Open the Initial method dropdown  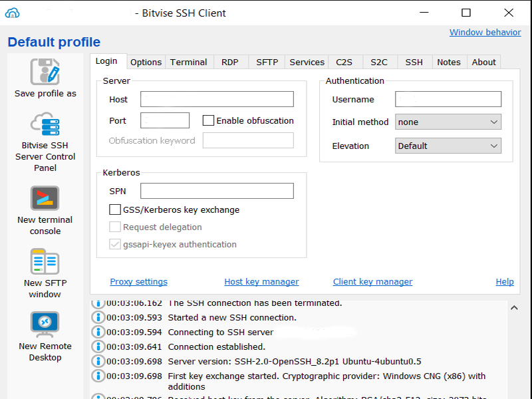(448, 122)
